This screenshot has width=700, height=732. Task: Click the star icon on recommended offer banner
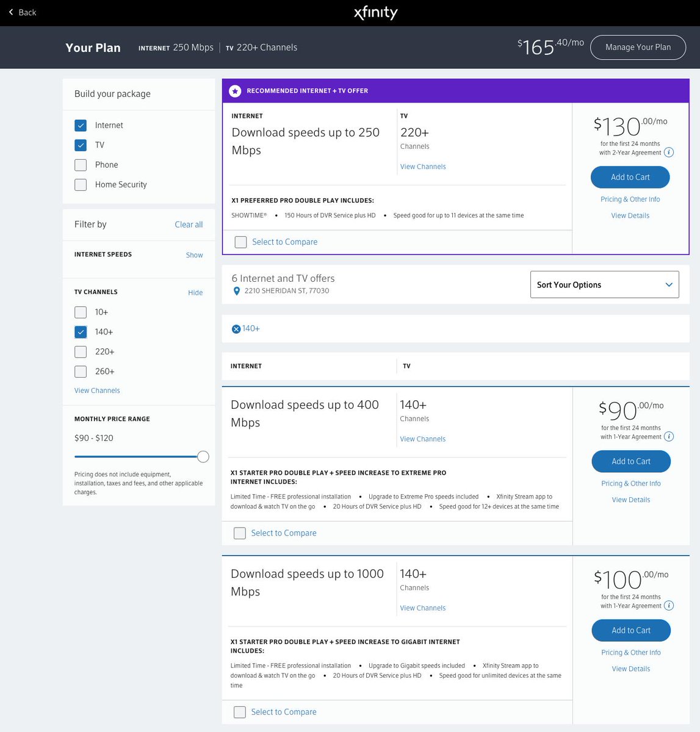click(235, 91)
